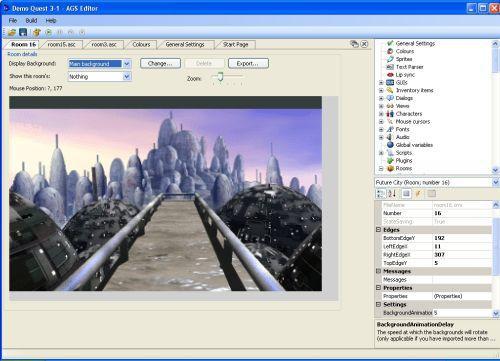The image size is (500, 361).
Task: Click the Mouse cursors icon in tree
Action: (x=390, y=122)
